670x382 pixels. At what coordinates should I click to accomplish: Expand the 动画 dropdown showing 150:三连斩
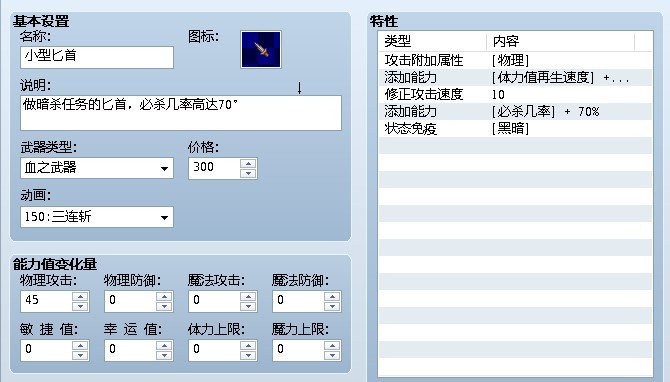point(97,217)
